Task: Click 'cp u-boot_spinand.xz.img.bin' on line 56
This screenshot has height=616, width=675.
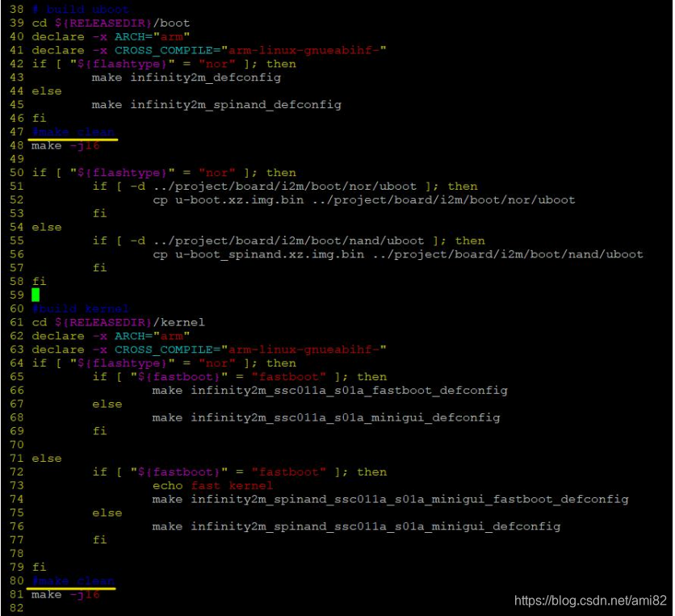Action: 258,254
